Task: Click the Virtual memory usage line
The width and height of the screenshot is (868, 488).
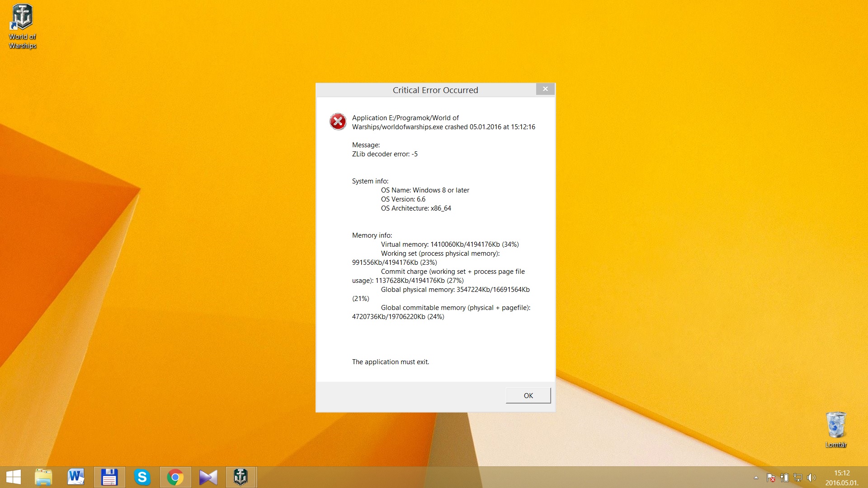Action: 450,244
